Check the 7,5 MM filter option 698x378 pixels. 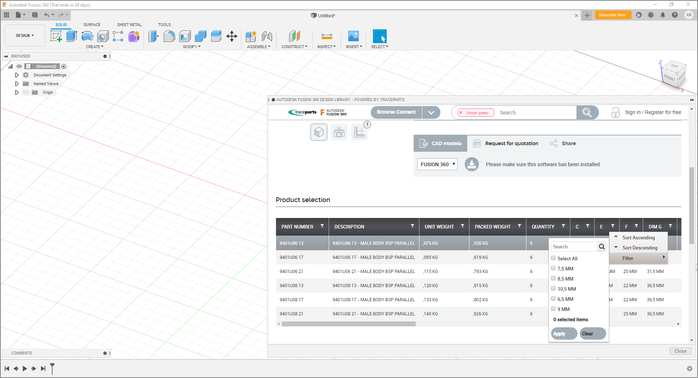[553, 268]
